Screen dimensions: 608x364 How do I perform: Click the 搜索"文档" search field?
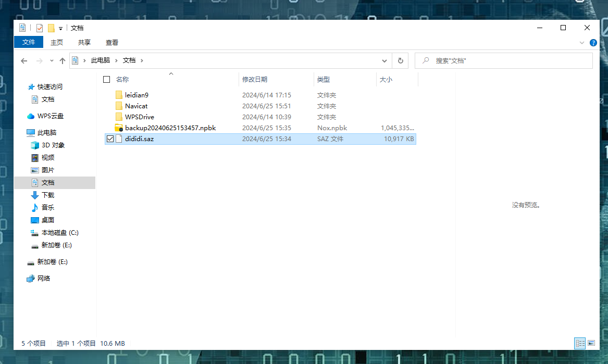[508, 60]
